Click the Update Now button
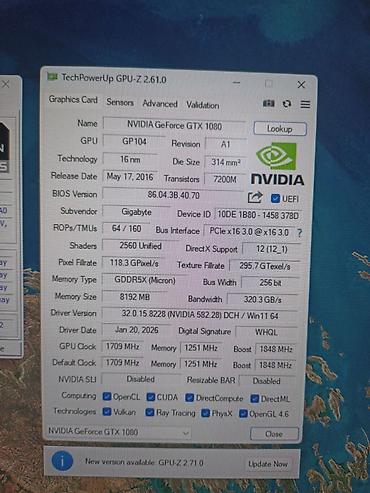This screenshot has width=370, height=493. click(x=268, y=464)
